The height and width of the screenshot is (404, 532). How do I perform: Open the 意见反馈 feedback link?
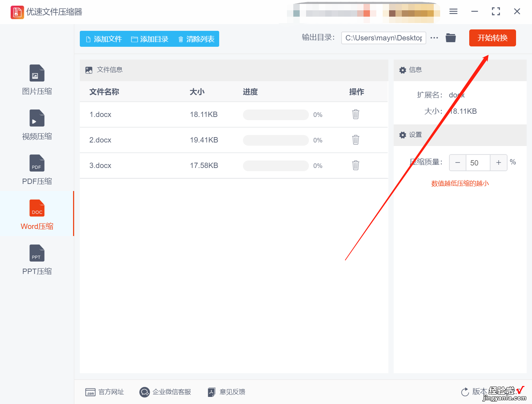point(227,392)
